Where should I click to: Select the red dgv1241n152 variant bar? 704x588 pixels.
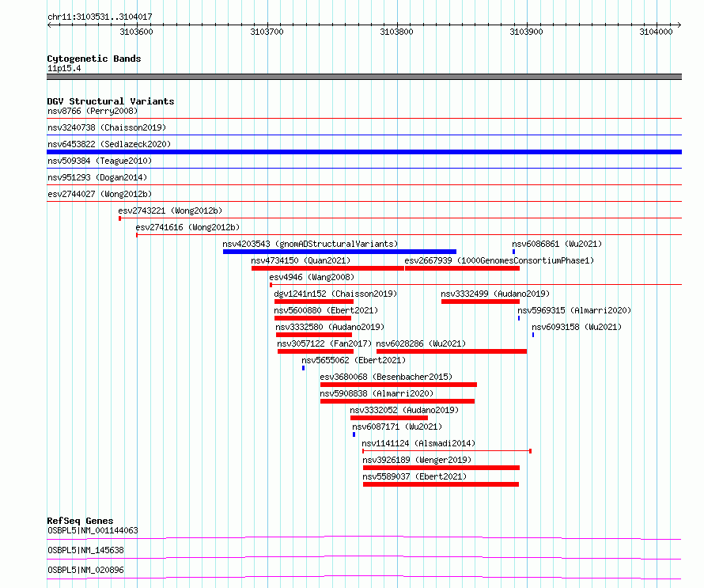tap(314, 302)
